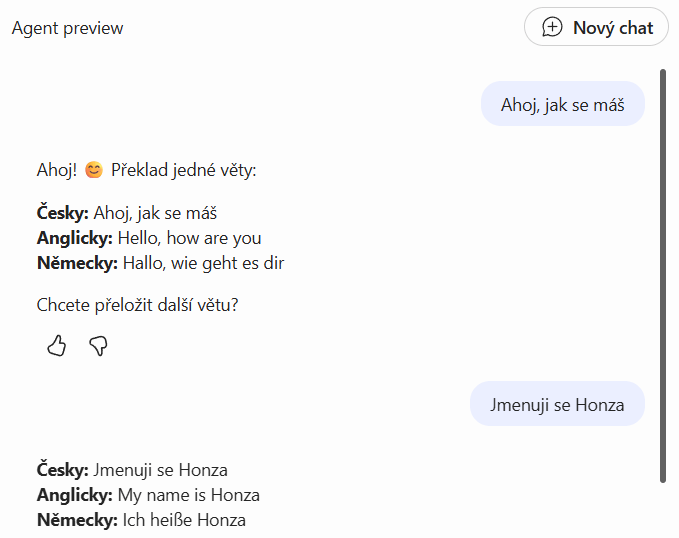Click the Agent preview header label

[x=68, y=28]
